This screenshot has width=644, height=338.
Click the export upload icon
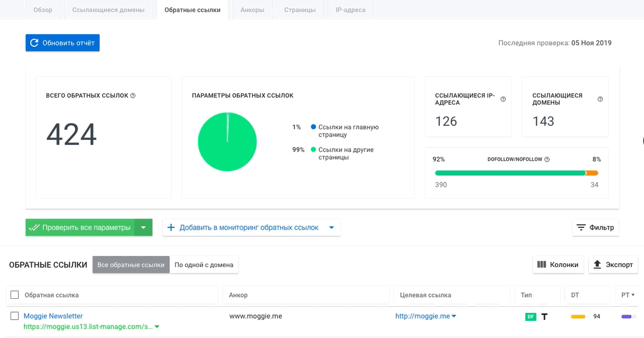[x=597, y=265]
